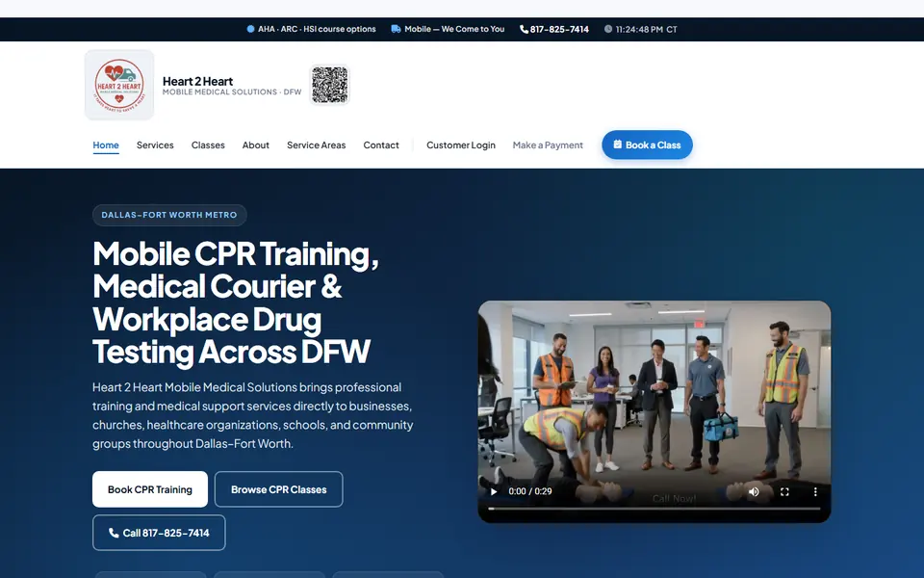Click the truck icon beside Mobile text
924x578 pixels.
[396, 29]
